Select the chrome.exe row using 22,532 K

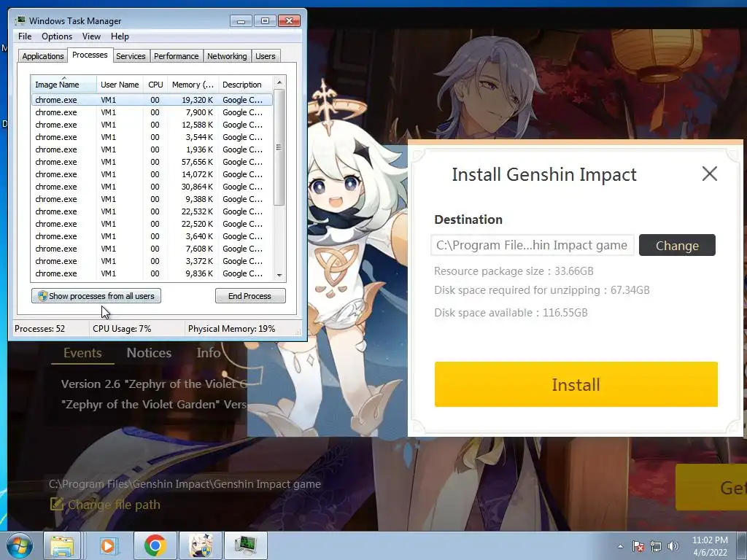[152, 211]
